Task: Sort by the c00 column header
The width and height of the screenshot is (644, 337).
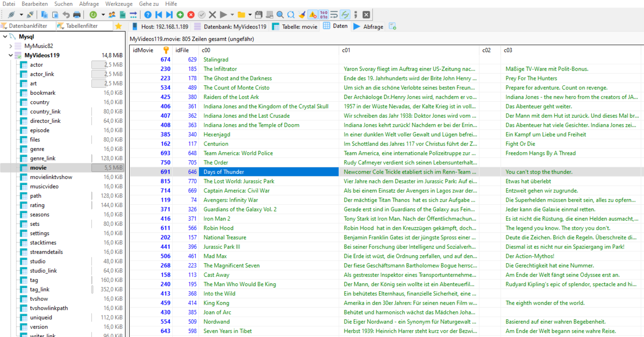Action: 269,50
